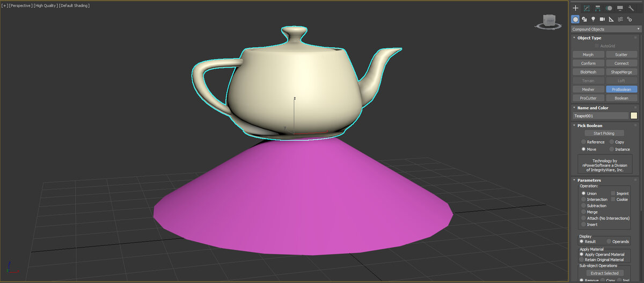Select the Union operation
This screenshot has width=644, height=283.
pos(589,193)
